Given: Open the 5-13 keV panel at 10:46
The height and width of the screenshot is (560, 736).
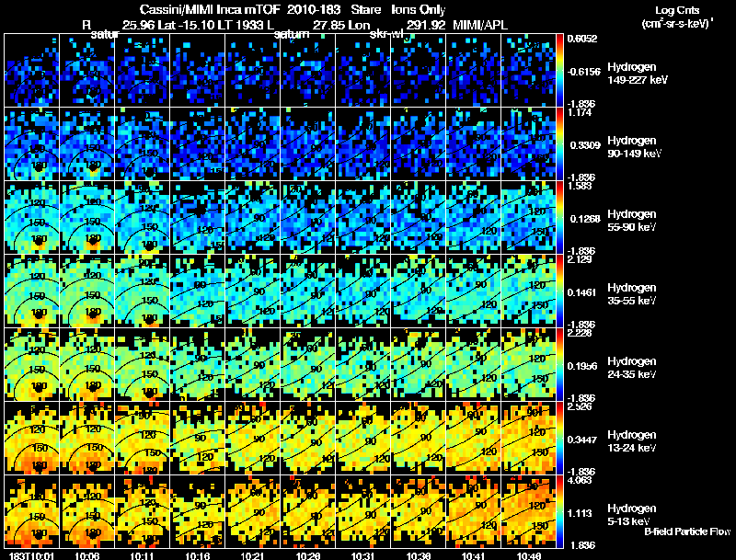Looking at the screenshot, I should (528, 512).
